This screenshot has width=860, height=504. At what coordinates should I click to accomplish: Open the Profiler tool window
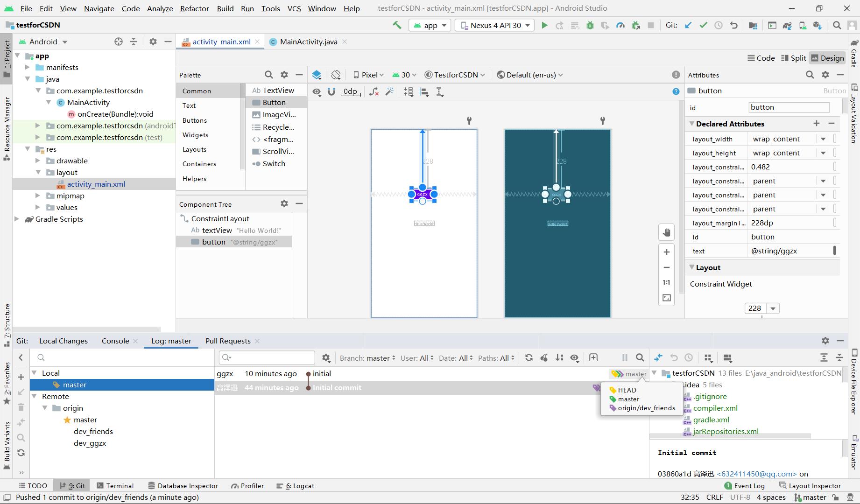click(247, 485)
